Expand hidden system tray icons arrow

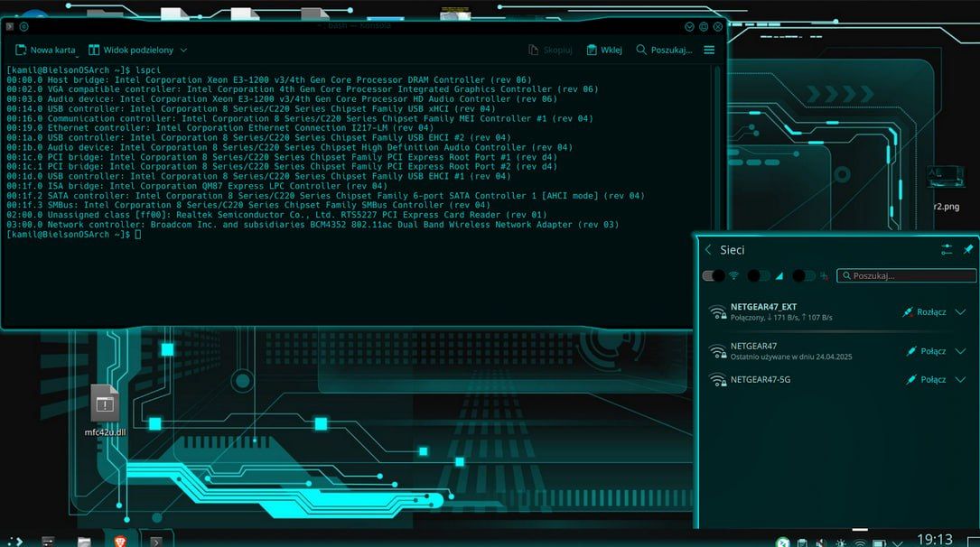tap(898, 542)
